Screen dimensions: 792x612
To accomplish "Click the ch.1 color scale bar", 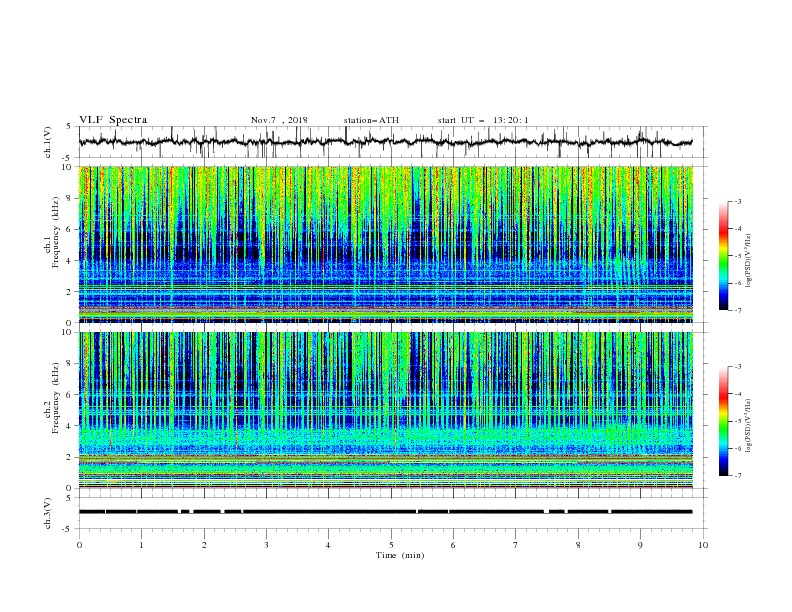I will point(723,256).
